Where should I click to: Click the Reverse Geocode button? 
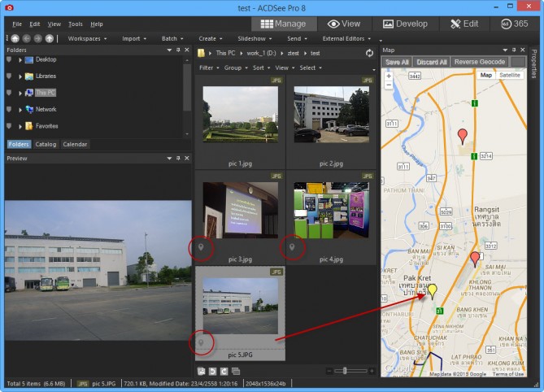480,62
